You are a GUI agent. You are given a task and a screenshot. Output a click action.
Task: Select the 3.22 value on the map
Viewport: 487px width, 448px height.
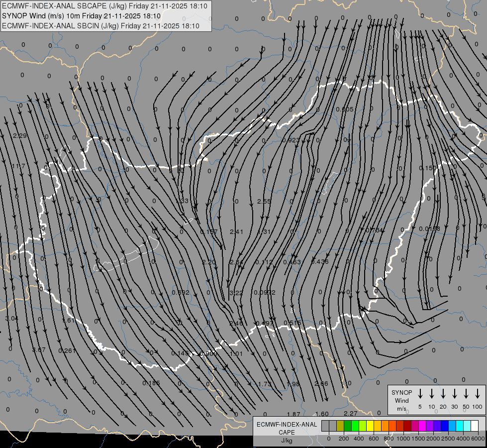click(236, 293)
